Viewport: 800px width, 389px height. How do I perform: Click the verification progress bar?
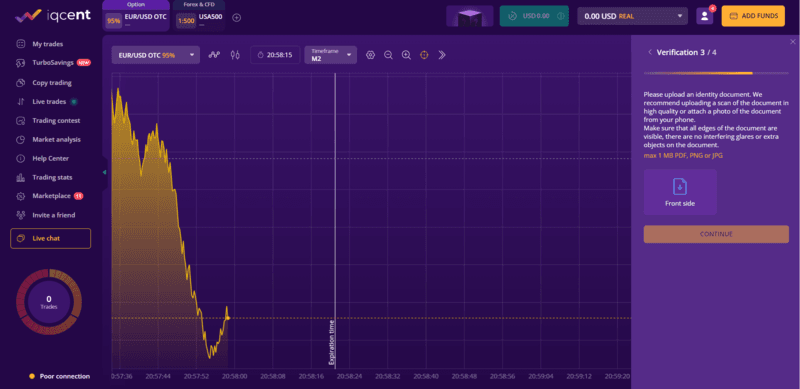716,74
